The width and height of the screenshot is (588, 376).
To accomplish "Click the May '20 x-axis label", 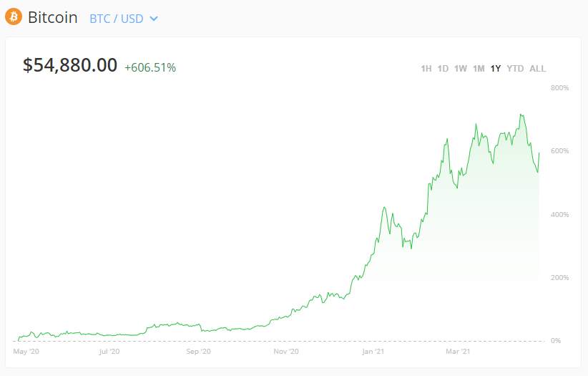I will point(26,352).
